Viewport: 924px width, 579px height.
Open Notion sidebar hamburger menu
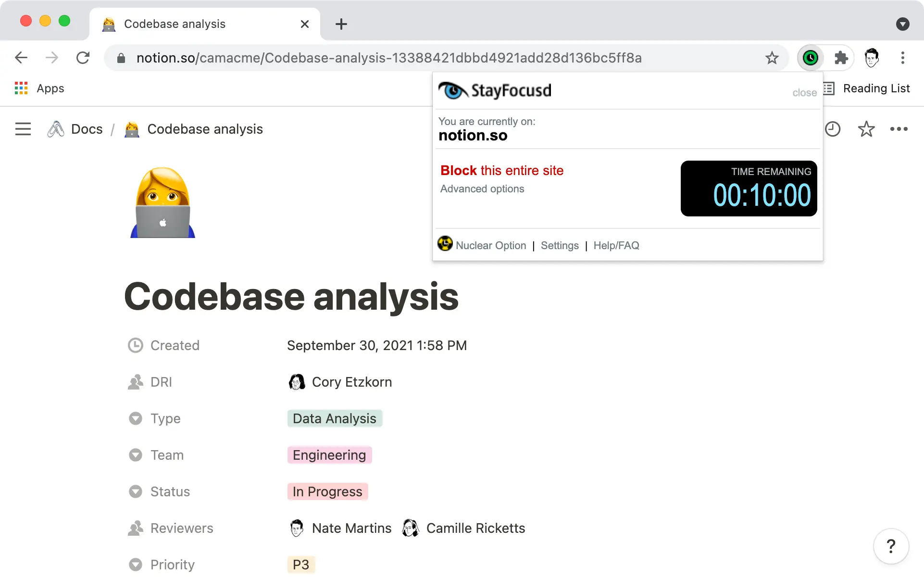tap(23, 129)
